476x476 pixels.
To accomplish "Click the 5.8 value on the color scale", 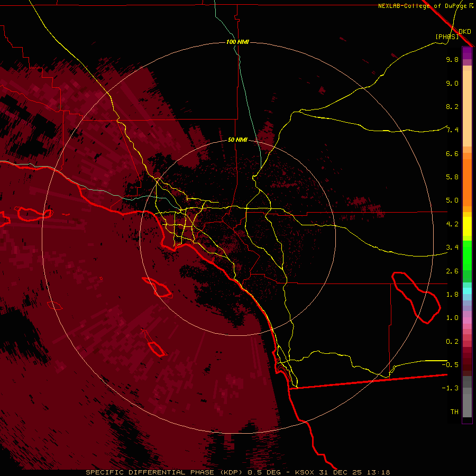I will pyautogui.click(x=452, y=177).
